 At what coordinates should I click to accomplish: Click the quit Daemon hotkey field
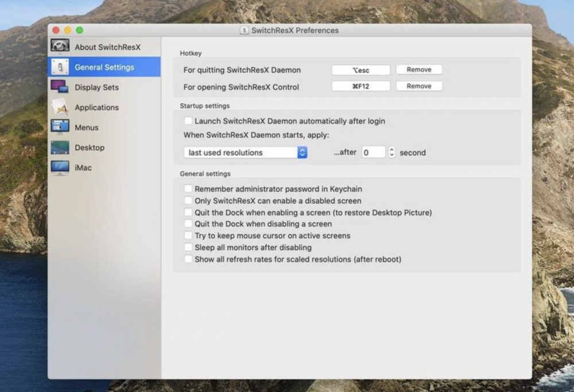pos(360,70)
